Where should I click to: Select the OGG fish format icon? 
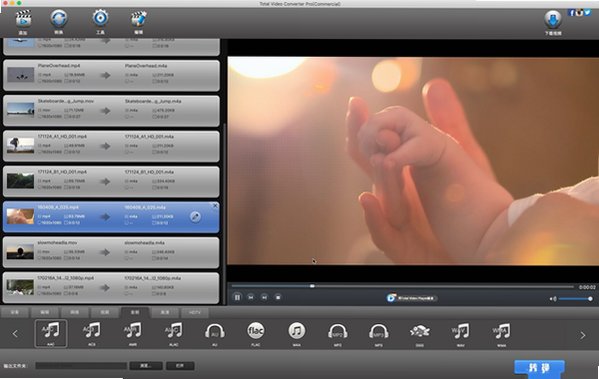click(419, 331)
